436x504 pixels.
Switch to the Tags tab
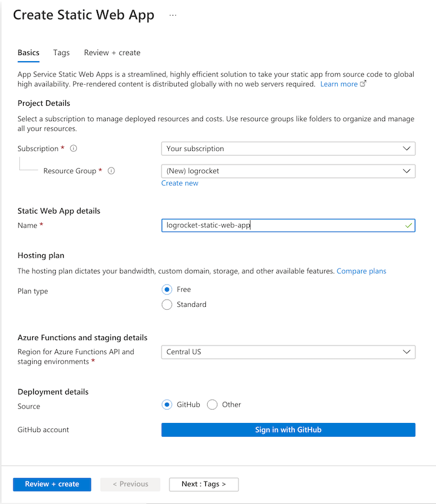[61, 53]
